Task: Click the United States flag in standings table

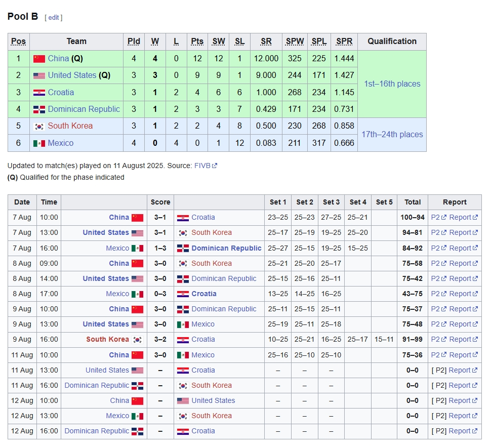Action: (x=39, y=75)
